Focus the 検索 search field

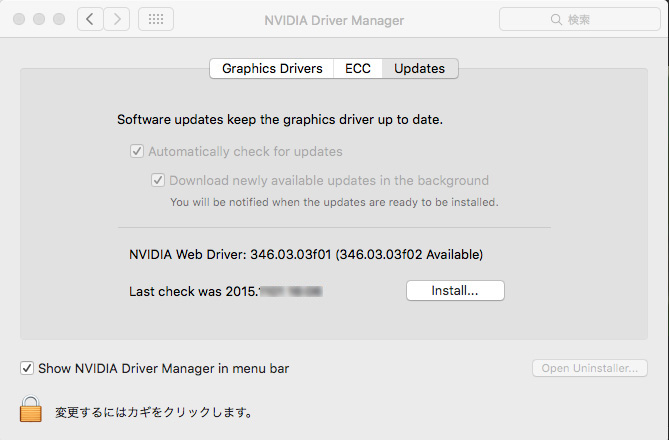tap(580, 19)
